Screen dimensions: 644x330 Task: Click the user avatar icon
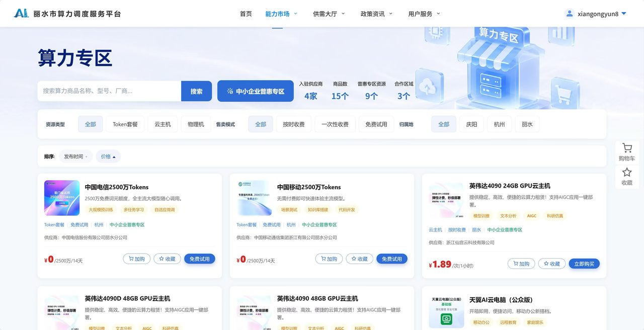570,14
